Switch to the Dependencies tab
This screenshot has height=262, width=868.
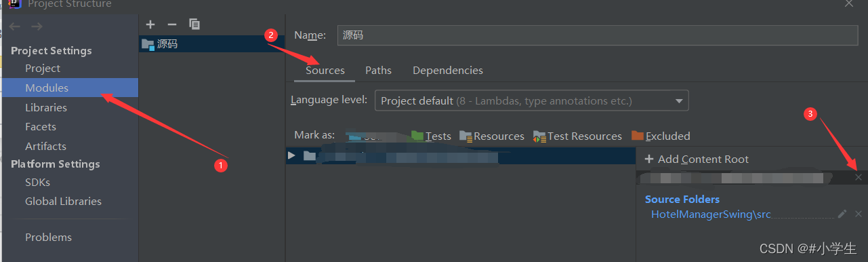pyautogui.click(x=448, y=71)
